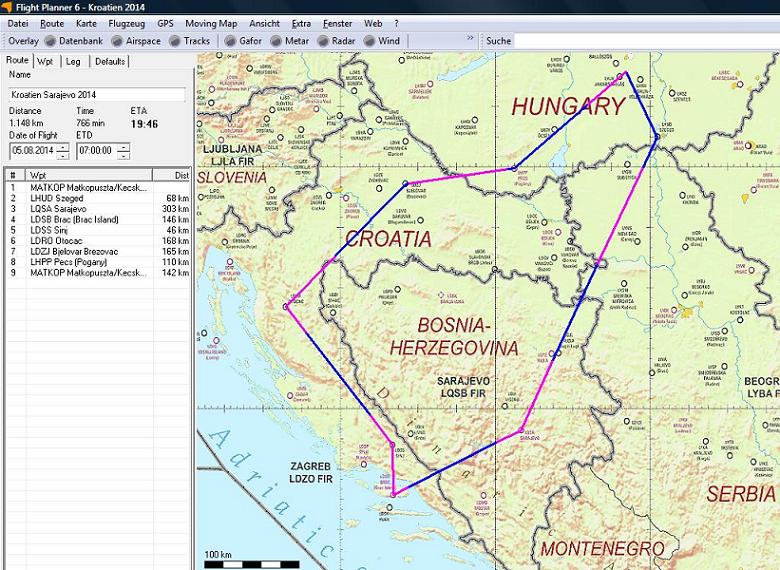The image size is (780, 570).
Task: Enable the Tracks overlay
Action: coord(189,41)
